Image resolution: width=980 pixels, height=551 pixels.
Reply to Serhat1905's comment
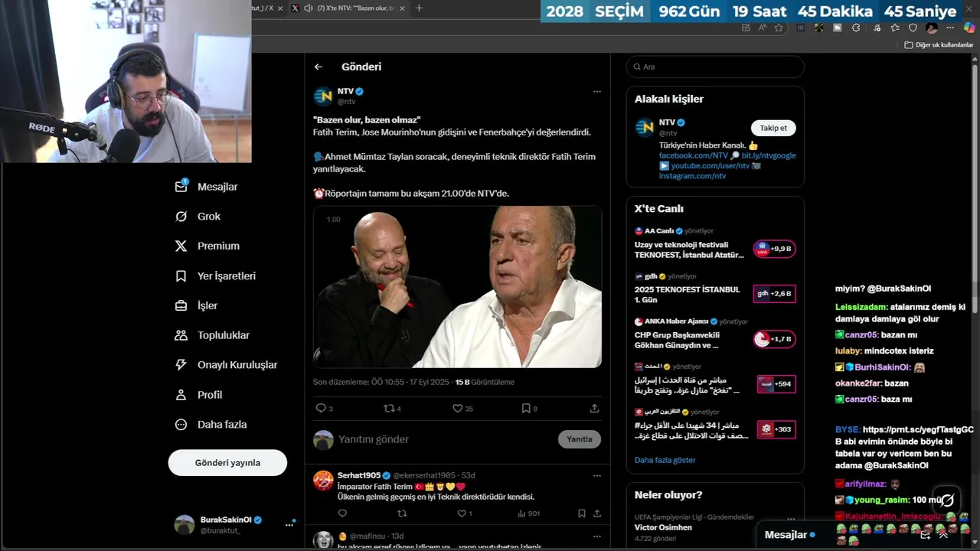(342, 514)
